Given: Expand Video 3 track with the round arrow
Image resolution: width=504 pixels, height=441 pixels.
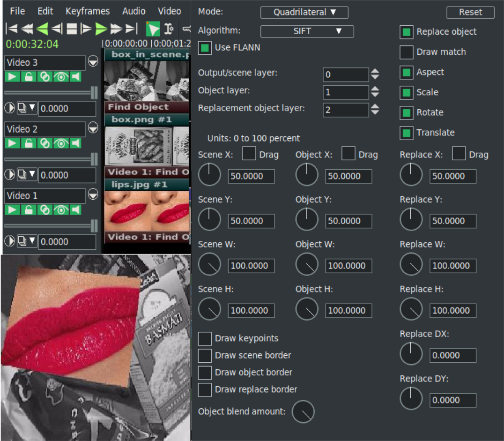Looking at the screenshot, I should point(93,61).
